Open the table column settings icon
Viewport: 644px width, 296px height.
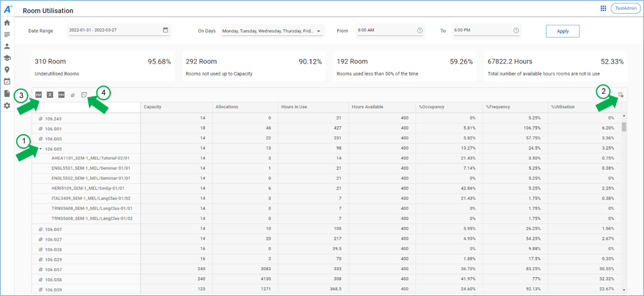coord(621,95)
